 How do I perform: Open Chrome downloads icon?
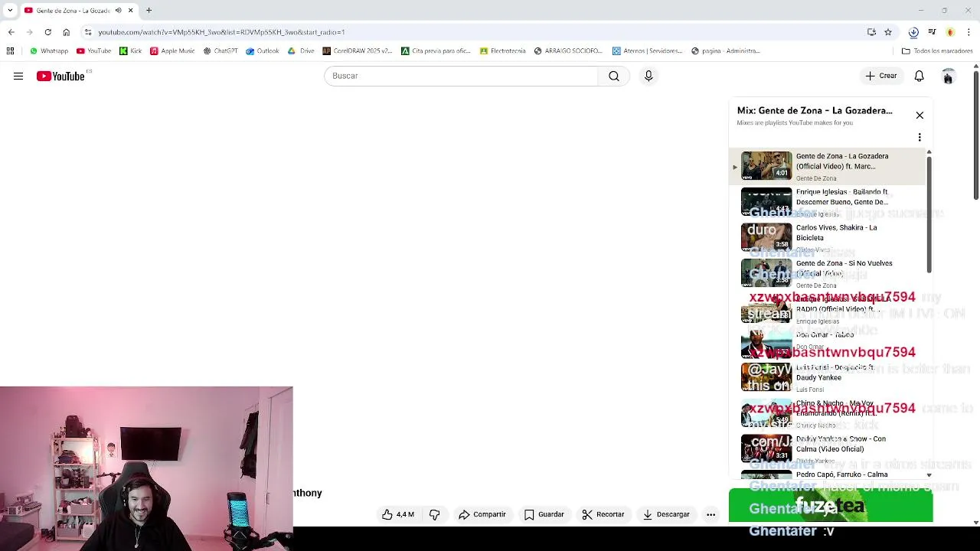(x=913, y=32)
